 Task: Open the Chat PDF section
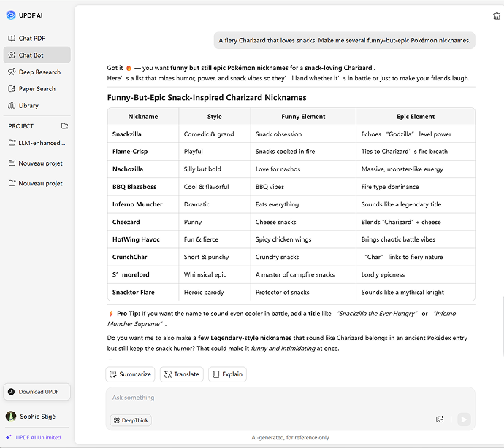click(x=31, y=39)
